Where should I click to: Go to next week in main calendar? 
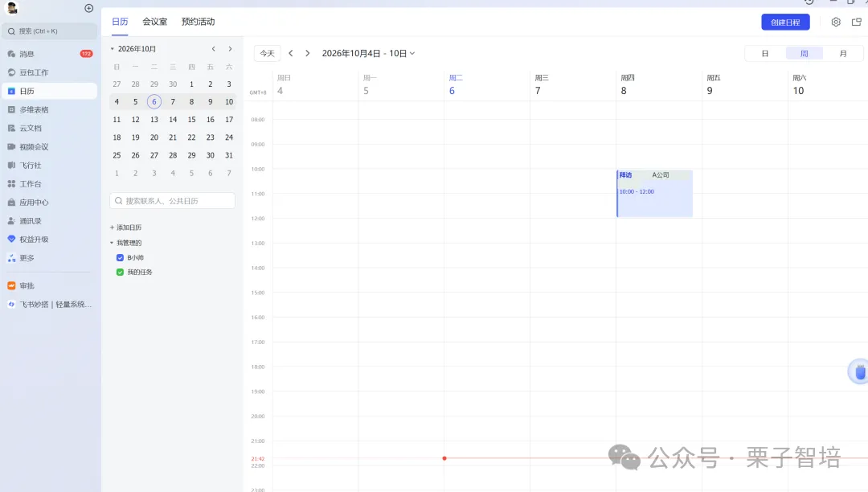point(308,54)
